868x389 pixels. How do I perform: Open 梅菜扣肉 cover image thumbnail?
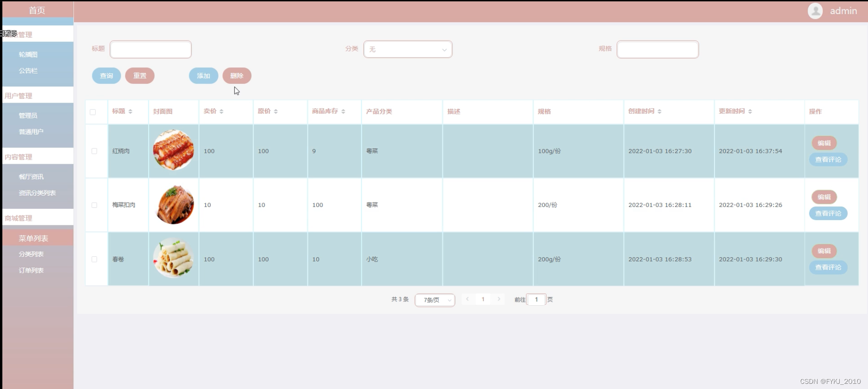click(174, 205)
